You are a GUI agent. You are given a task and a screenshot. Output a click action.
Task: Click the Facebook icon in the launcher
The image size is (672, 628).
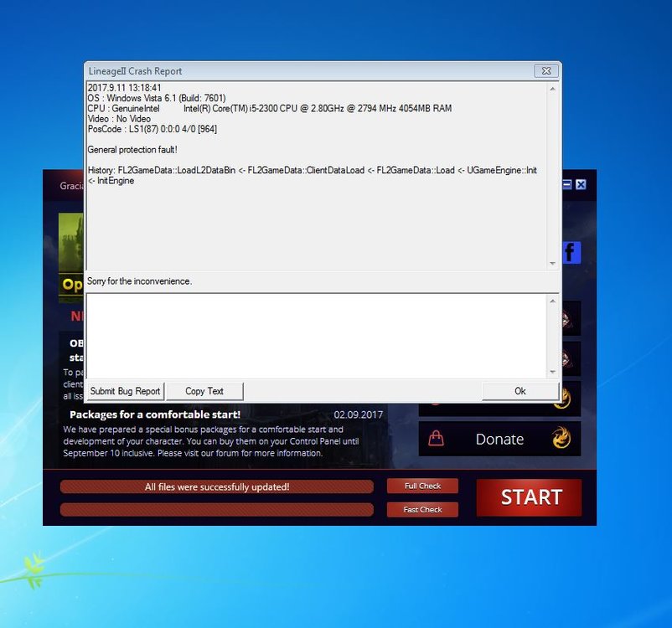click(x=571, y=253)
